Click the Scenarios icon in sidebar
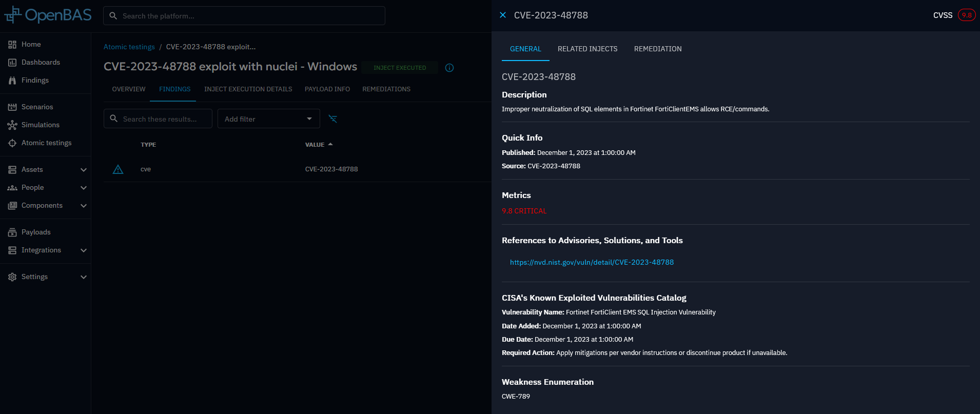Screen dimensions: 980x414 click(x=12, y=107)
